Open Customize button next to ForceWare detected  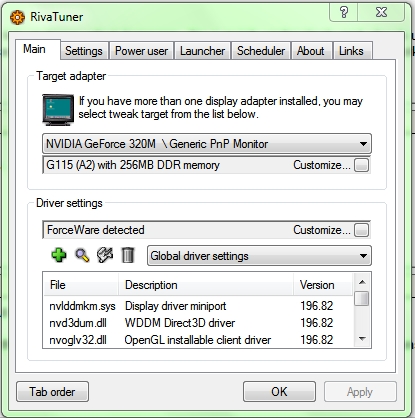361,230
